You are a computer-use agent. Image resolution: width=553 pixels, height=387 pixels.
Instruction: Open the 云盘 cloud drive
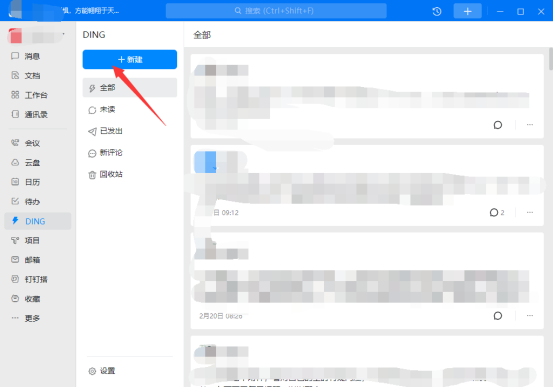tap(25, 162)
